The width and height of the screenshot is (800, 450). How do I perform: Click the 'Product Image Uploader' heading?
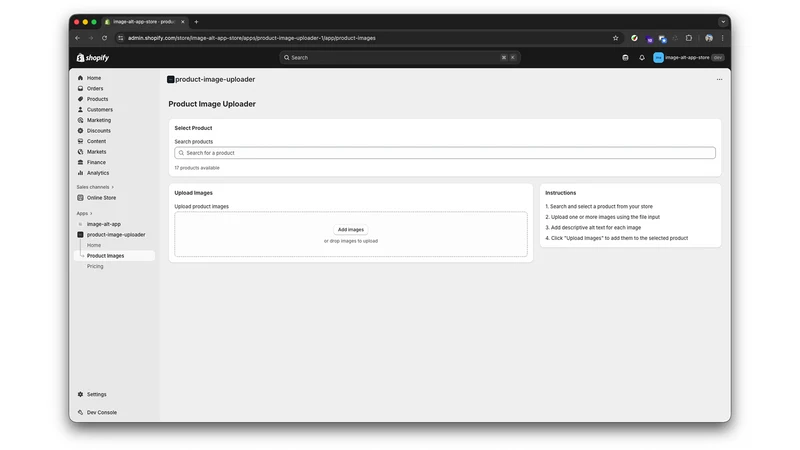coord(212,104)
